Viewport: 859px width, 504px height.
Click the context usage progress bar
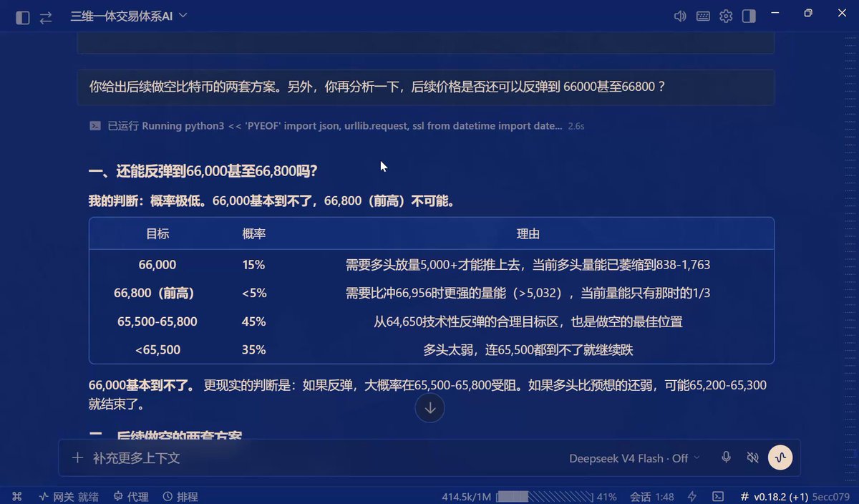544,497
